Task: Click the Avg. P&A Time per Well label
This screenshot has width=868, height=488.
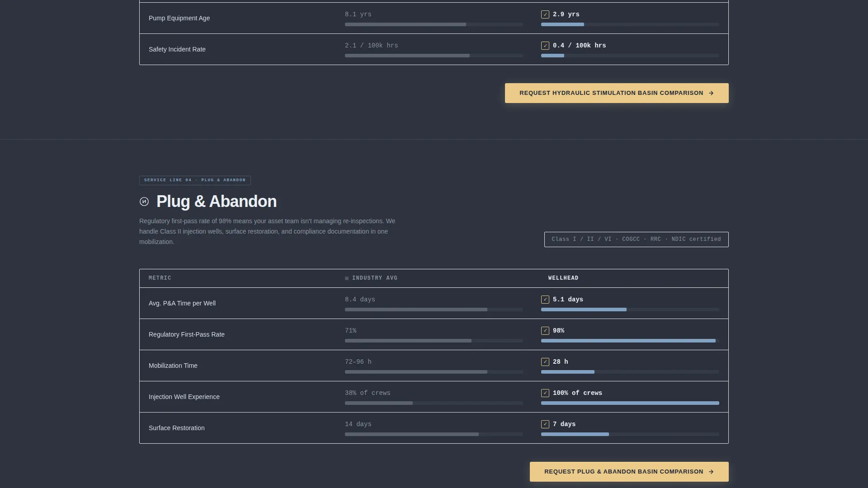Action: [182, 303]
